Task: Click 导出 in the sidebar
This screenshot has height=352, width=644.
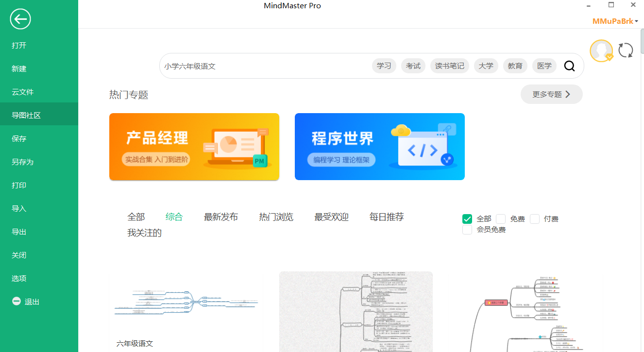Action: 39,232
